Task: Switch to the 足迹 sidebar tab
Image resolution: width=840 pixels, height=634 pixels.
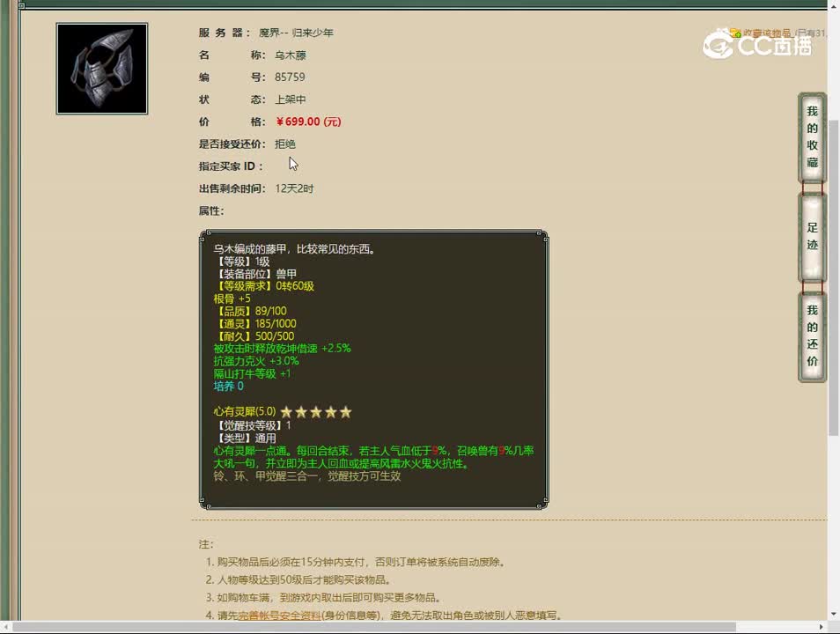Action: tap(811, 235)
